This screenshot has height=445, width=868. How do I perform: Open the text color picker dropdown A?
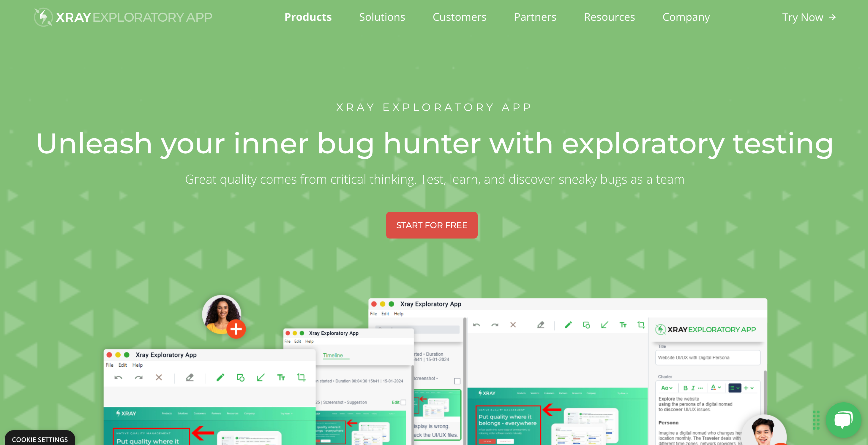tap(719, 388)
